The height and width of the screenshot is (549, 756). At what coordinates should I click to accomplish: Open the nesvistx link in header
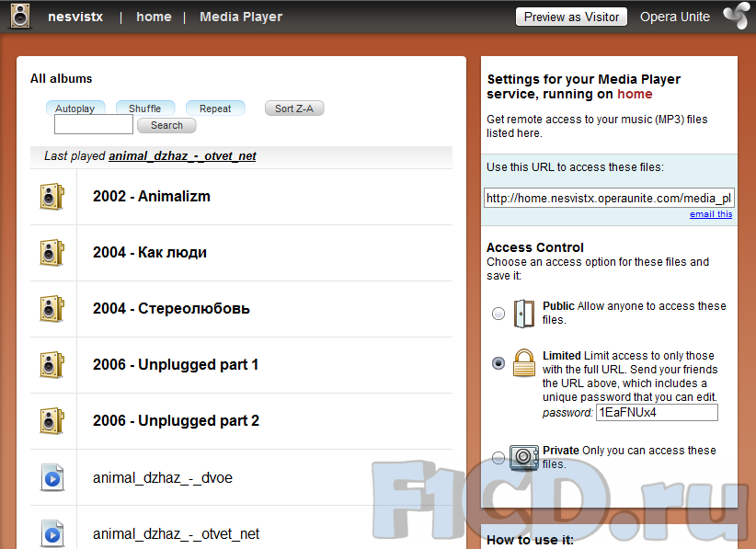(75, 17)
